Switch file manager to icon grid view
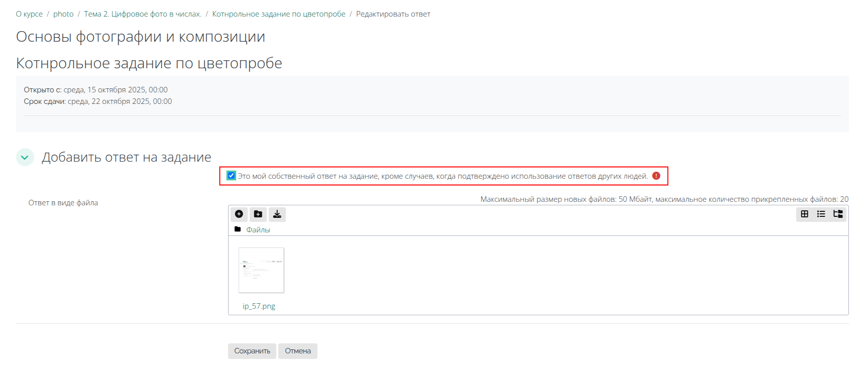This screenshot has height=374, width=868. pyautogui.click(x=804, y=214)
